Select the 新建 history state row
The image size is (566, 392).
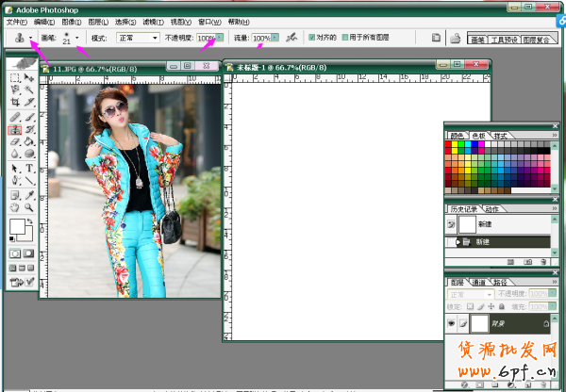coord(491,242)
